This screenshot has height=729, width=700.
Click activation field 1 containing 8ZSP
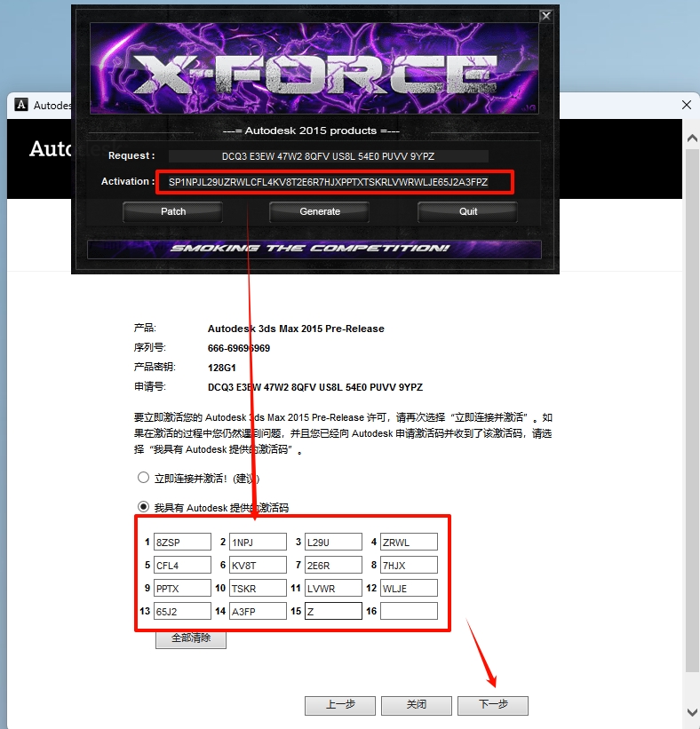[x=182, y=542]
